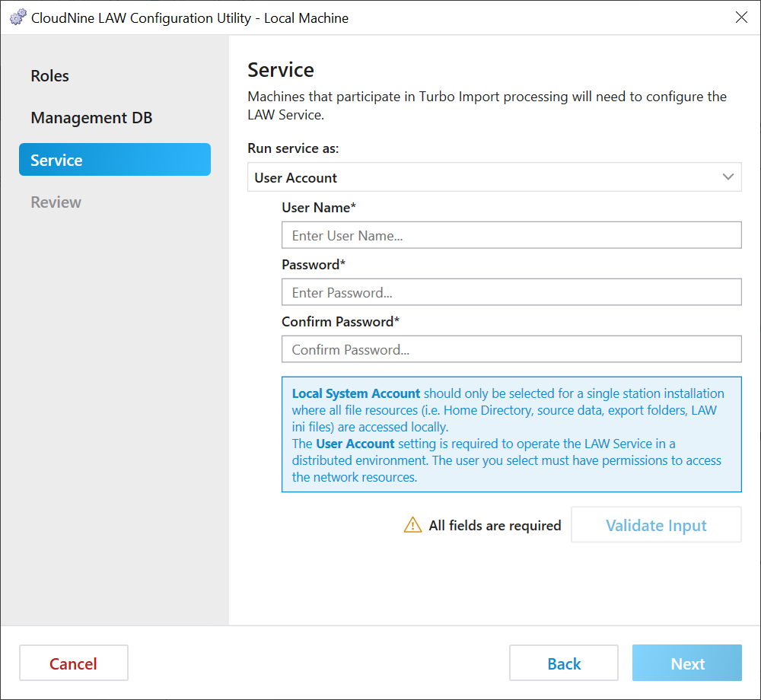Click the 'User Name*' label

click(x=319, y=208)
